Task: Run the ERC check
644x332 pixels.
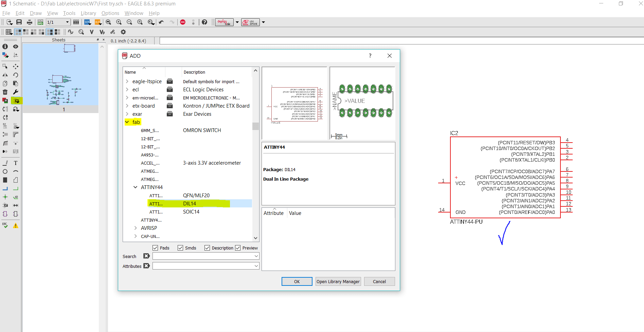Action: 5,225
